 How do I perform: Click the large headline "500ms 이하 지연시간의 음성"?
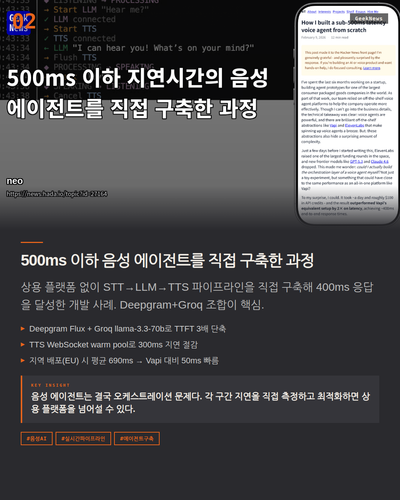tap(137, 78)
